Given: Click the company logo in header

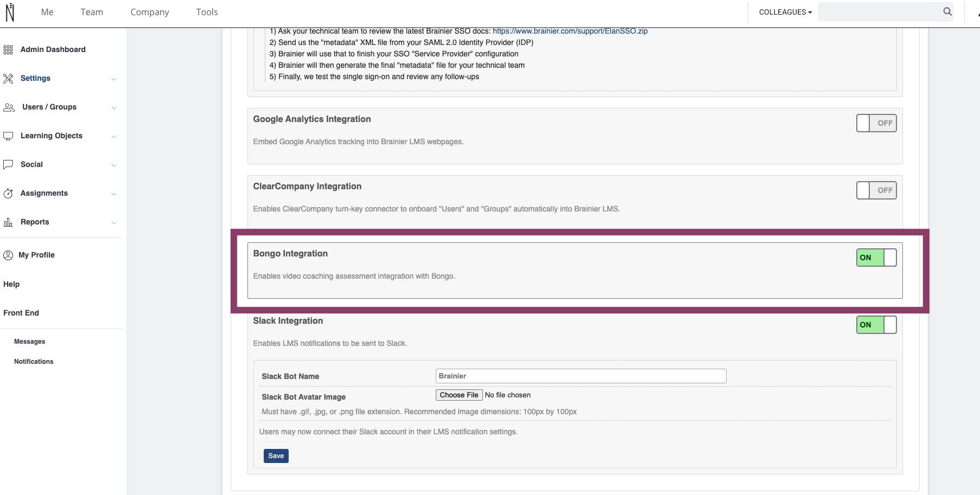Looking at the screenshot, I should [10, 12].
